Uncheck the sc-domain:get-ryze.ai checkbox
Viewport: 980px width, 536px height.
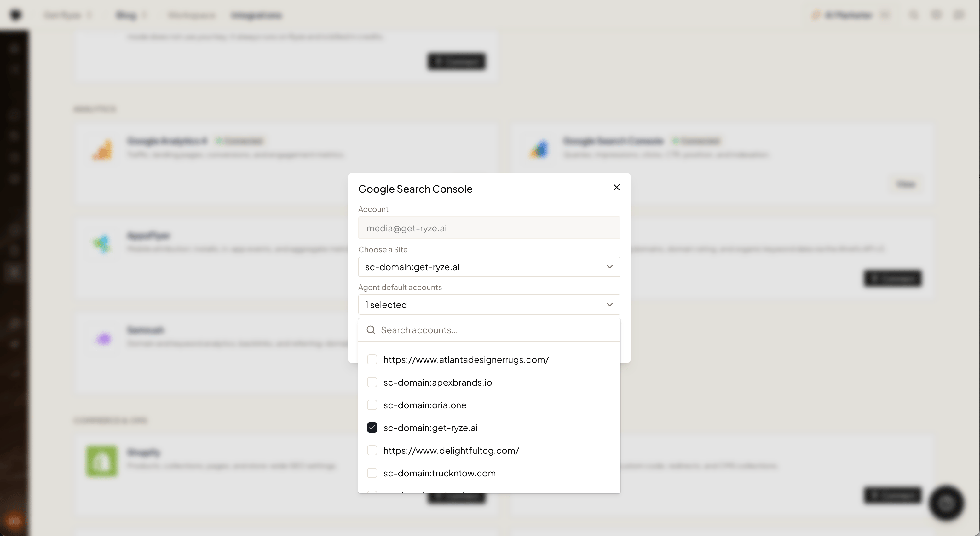coord(372,428)
